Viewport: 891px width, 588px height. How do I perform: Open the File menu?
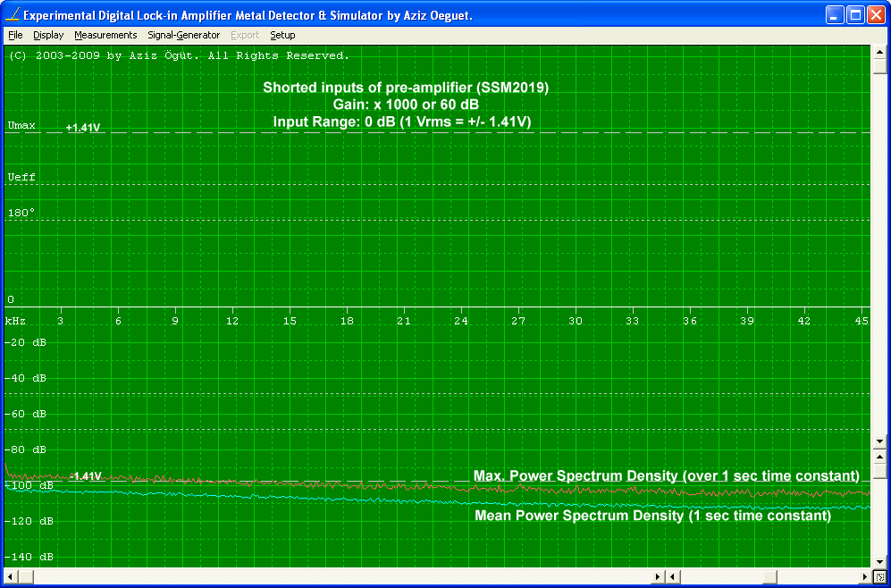[x=15, y=35]
